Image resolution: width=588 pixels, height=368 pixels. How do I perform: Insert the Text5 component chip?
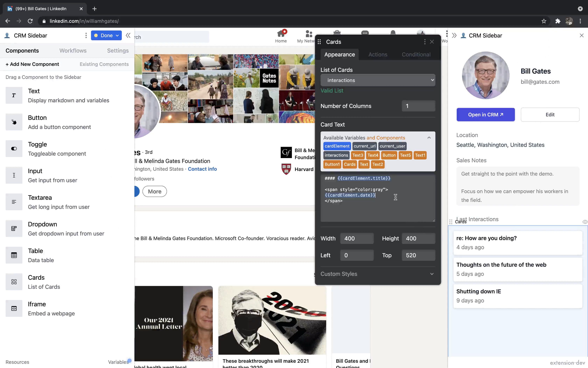pyautogui.click(x=405, y=155)
